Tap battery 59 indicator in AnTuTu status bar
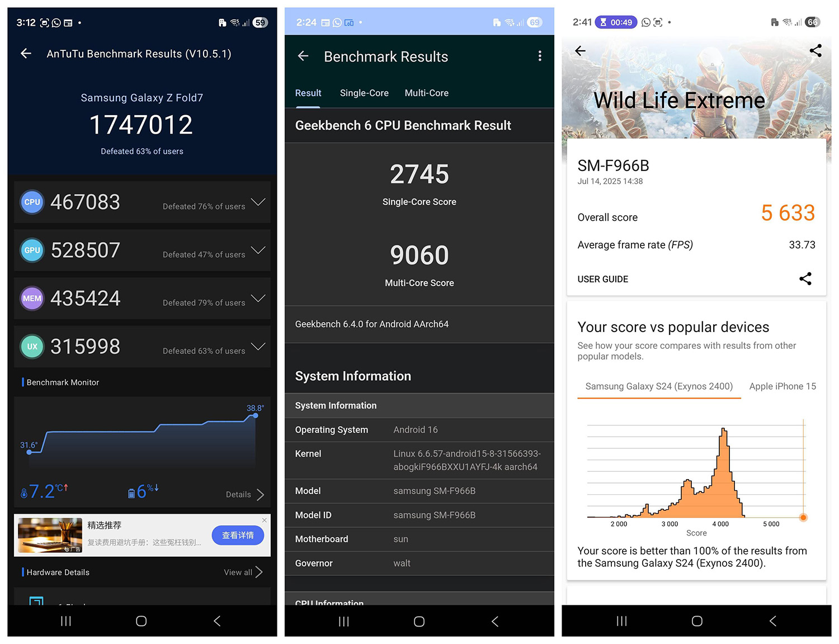 click(x=260, y=22)
